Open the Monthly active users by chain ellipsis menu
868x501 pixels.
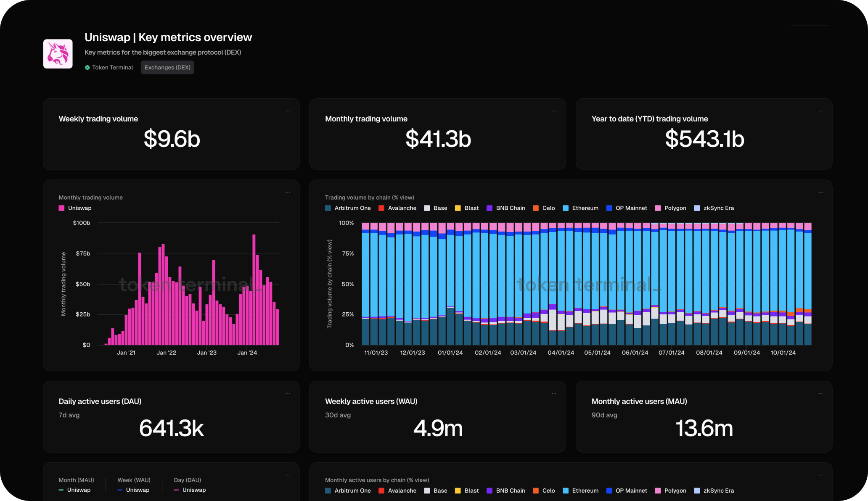pyautogui.click(x=820, y=475)
